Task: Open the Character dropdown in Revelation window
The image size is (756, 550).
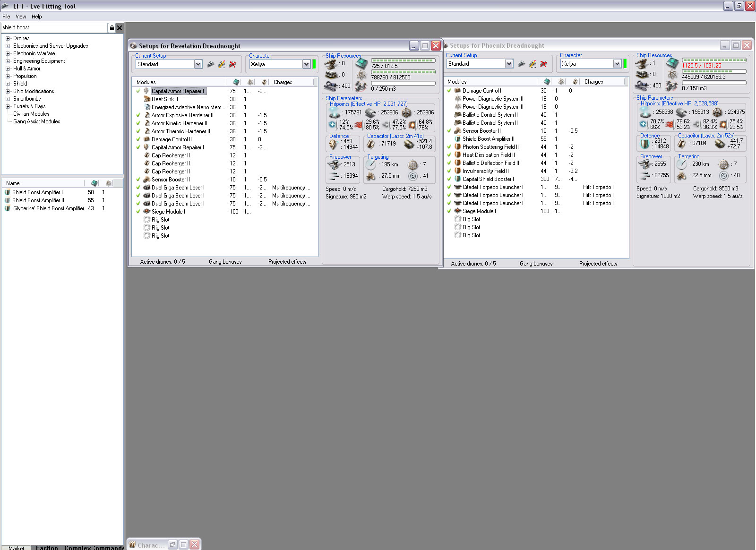Action: point(306,64)
